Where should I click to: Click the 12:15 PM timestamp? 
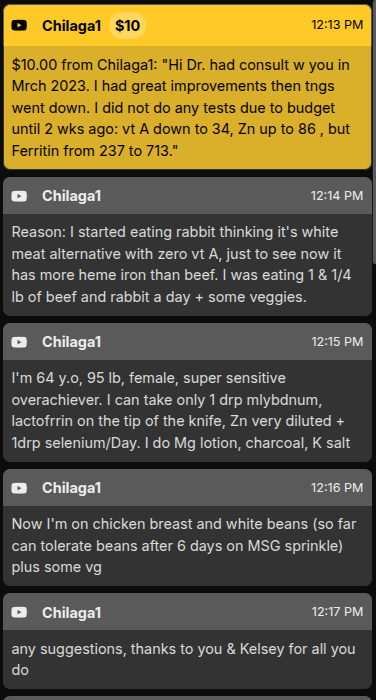point(337,342)
